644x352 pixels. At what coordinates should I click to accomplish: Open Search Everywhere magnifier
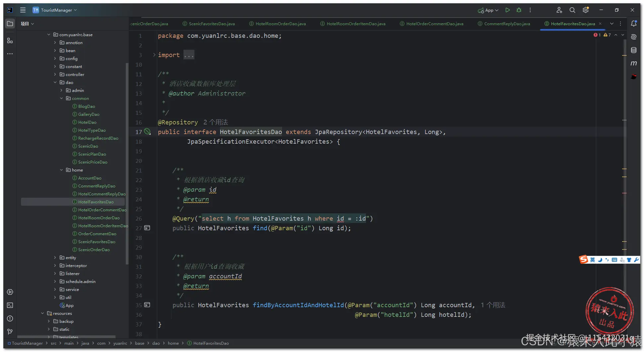click(x=572, y=10)
